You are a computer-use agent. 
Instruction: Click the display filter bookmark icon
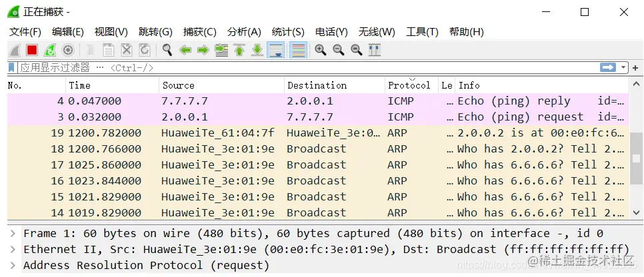click(x=12, y=68)
